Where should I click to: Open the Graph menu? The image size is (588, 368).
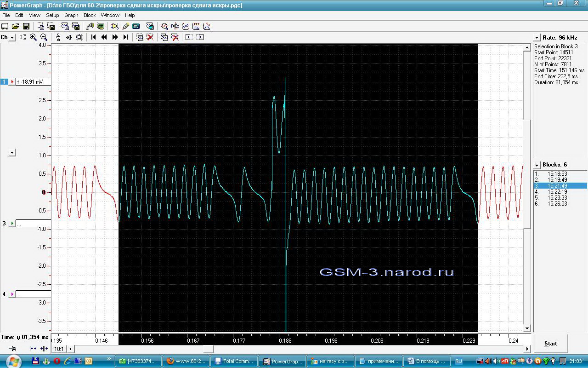tap(71, 15)
